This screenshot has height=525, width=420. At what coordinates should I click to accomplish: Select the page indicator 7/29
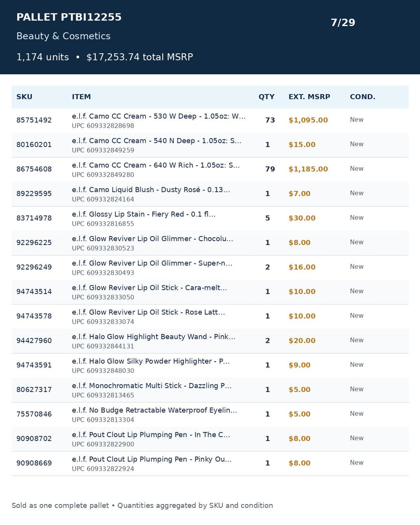point(343,23)
